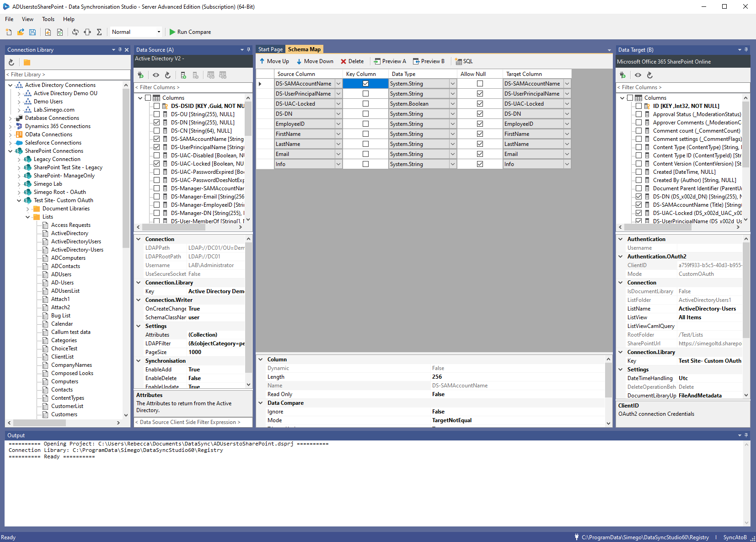Image resolution: width=756 pixels, height=542 pixels.
Task: Open Preview B data
Action: [x=429, y=61]
